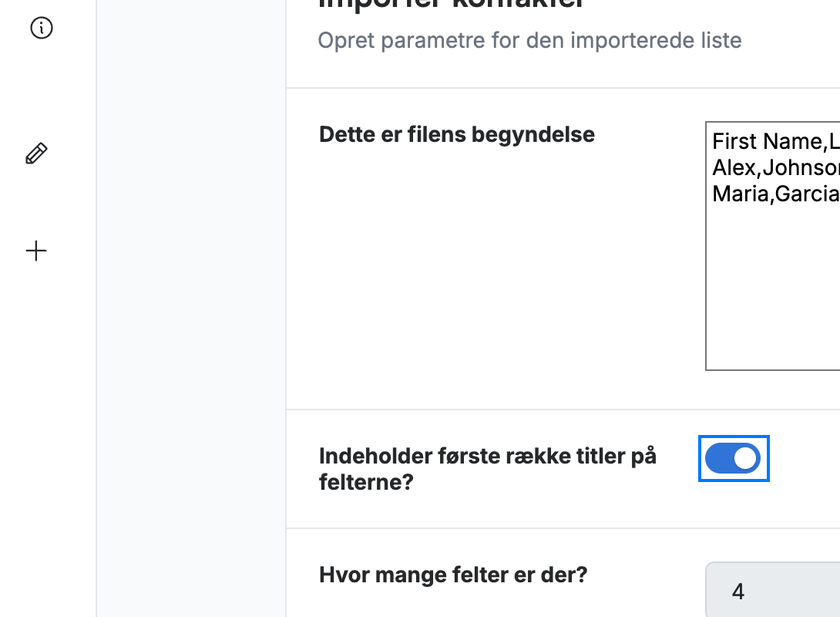Open the info icon in the sidebar
The width and height of the screenshot is (840, 617).
click(x=42, y=28)
